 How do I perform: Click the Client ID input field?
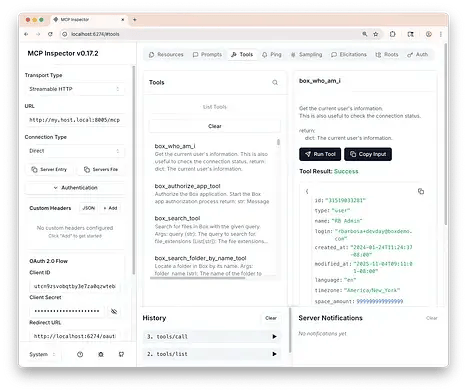(x=75, y=286)
